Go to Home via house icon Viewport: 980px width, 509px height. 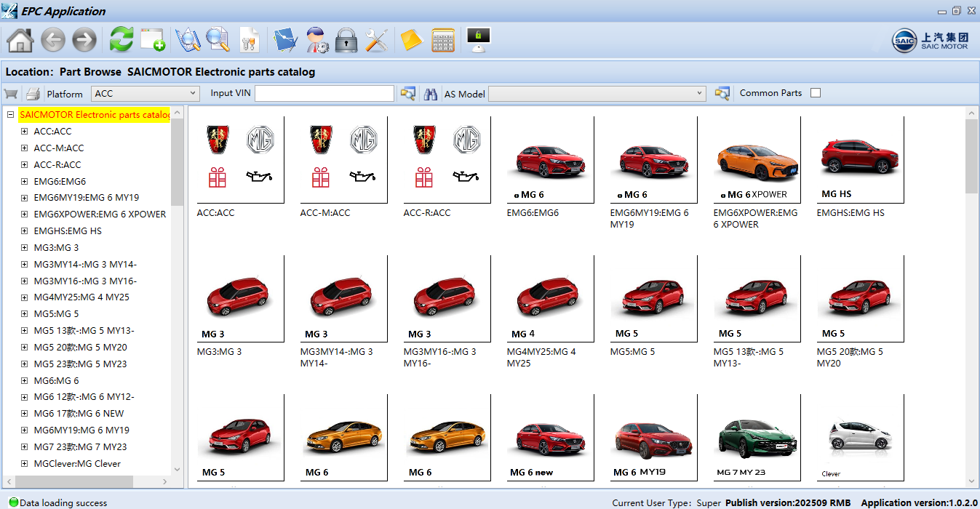[20, 39]
